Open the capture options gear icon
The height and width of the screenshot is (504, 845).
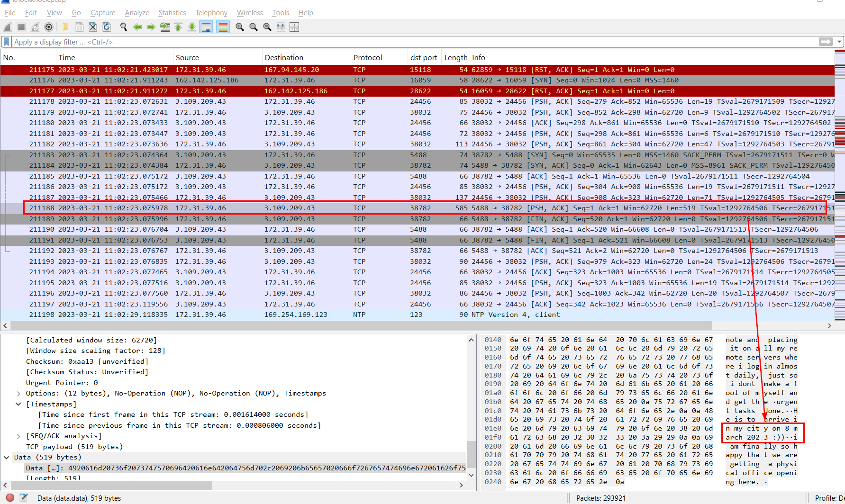click(48, 27)
